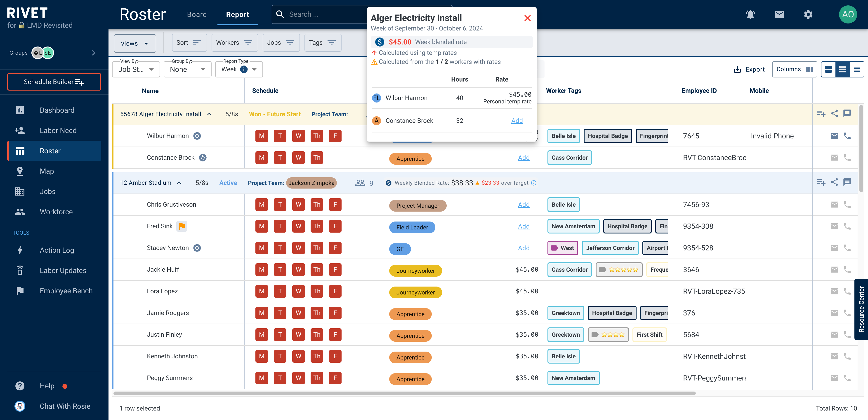Screen dimensions: 868x420
Task: Open comments icon on Amber Stadium row
Action: coord(847,182)
